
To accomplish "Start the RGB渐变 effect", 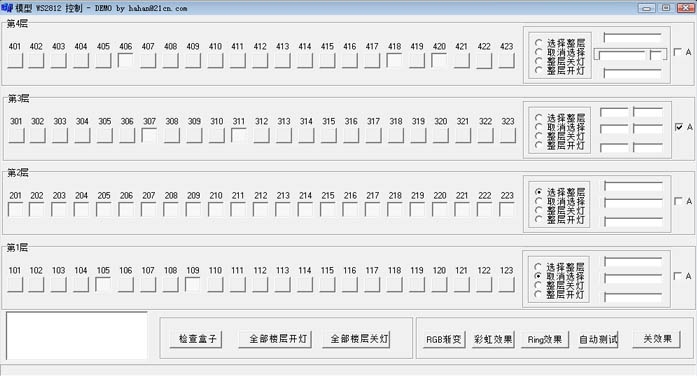I will 444,340.
